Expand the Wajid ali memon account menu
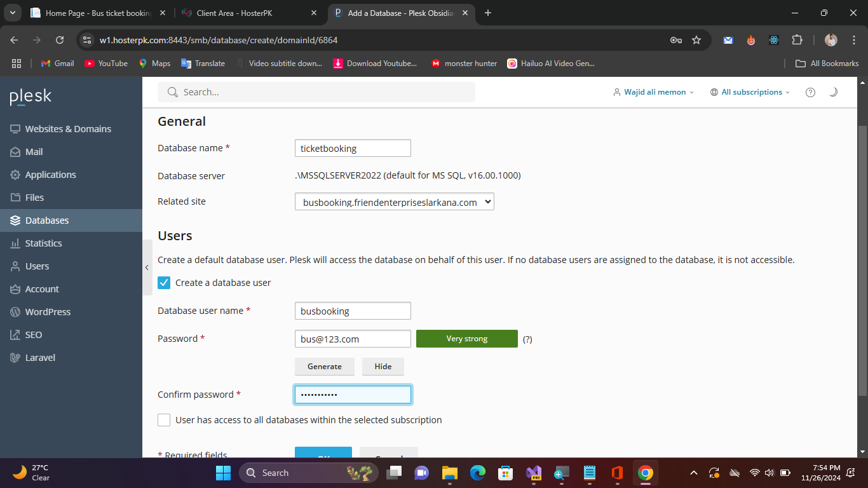The image size is (868, 488). (654, 92)
